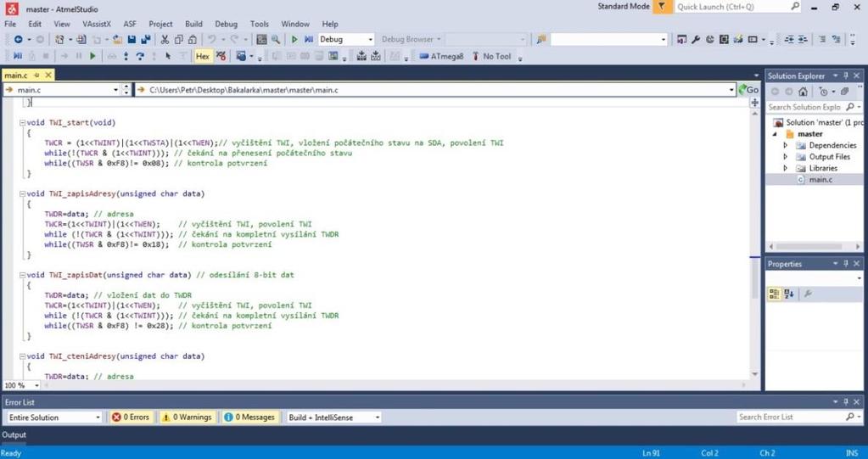This screenshot has width=868, height=459.
Task: Click the Save All icon
Action: coord(146,39)
